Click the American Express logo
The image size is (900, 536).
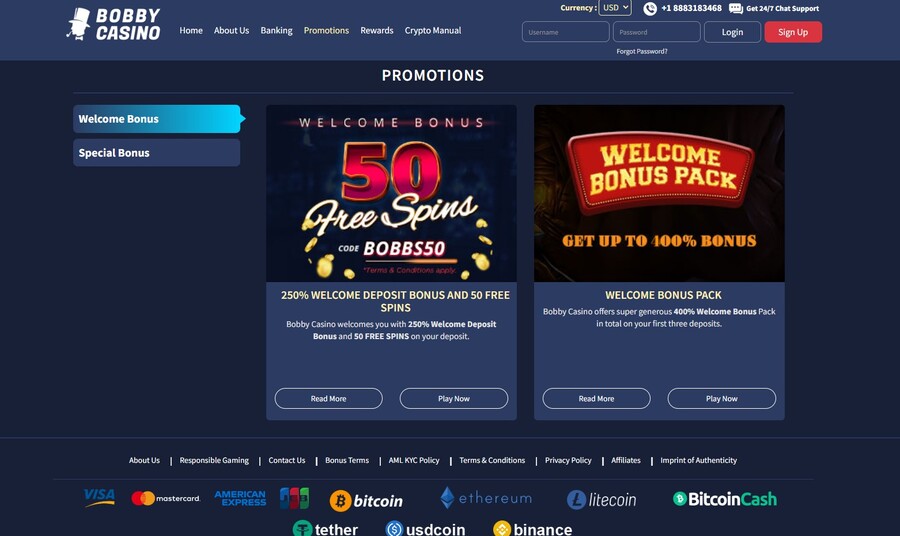tap(240, 498)
